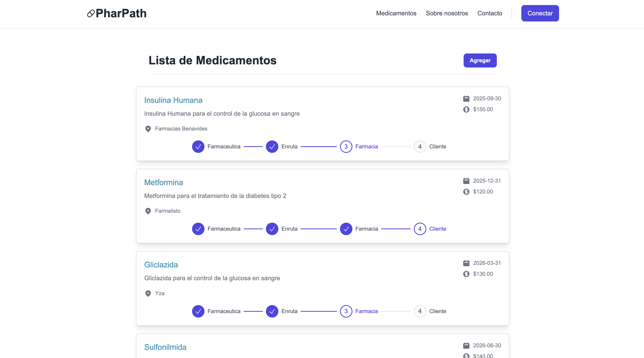Click Metformina Farmaceutica checkmark step
Viewport: 644px width, 358px height.
pos(198,229)
